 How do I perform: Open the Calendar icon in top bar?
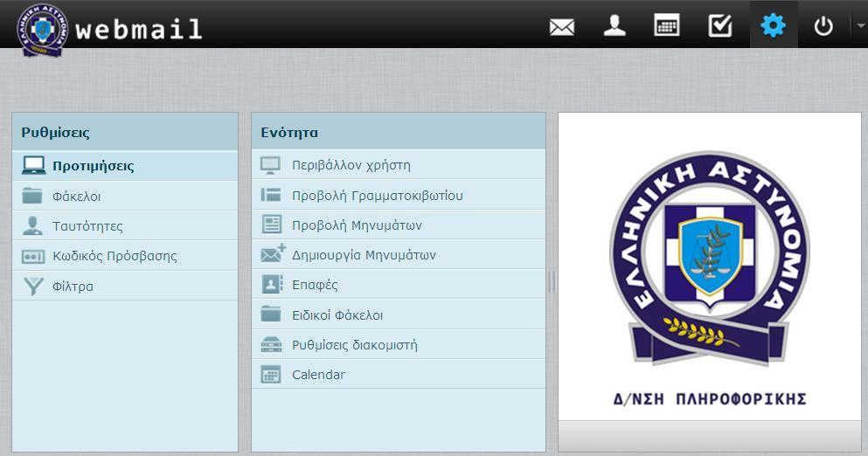[666, 25]
